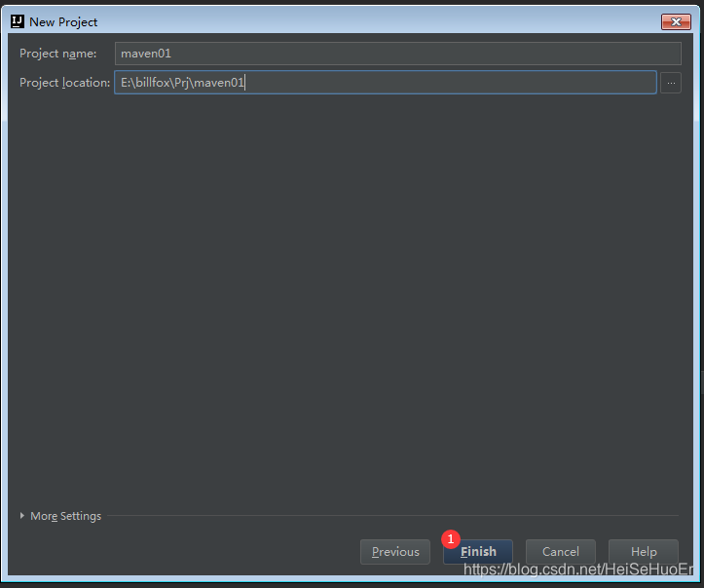Open Help for the New Project dialog

[644, 552]
